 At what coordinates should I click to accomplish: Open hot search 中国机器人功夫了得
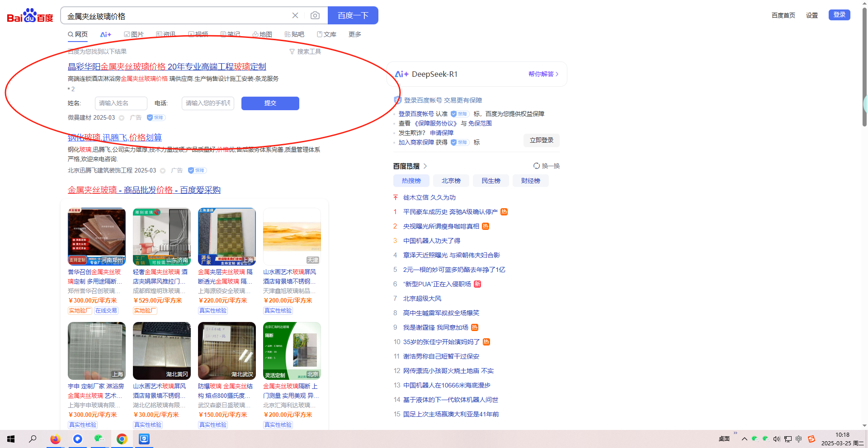pyautogui.click(x=432, y=241)
